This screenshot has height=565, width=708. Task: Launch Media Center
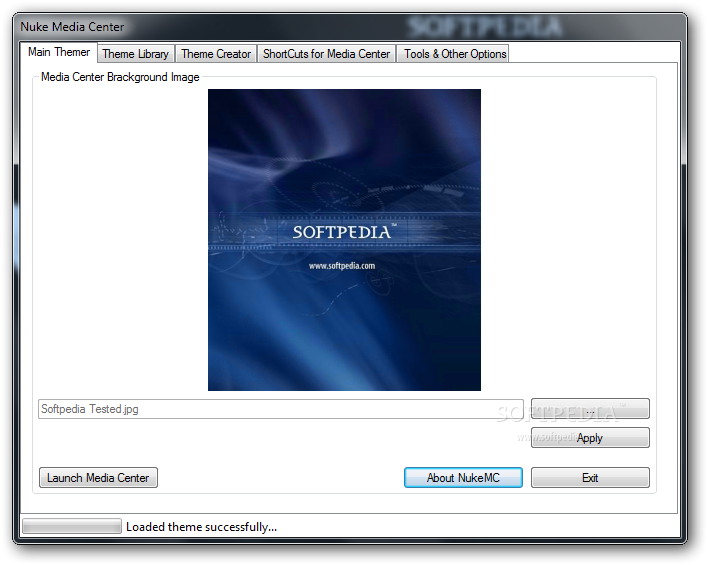(x=98, y=478)
